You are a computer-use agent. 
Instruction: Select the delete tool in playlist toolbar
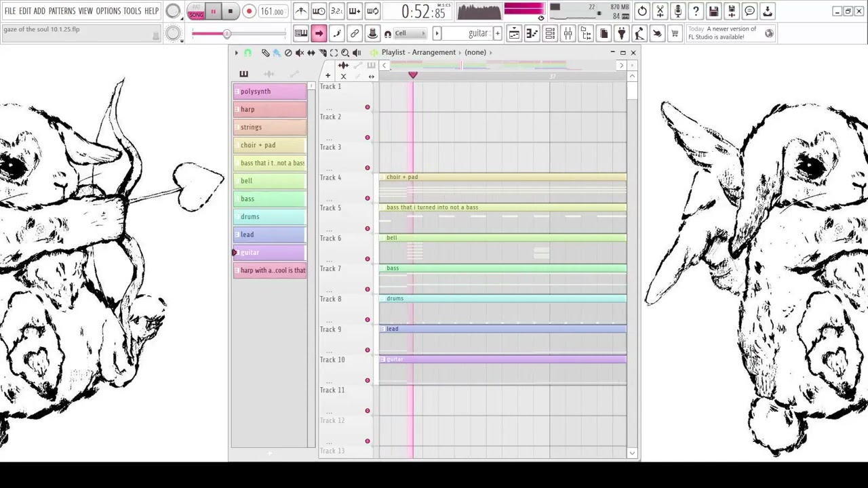(288, 52)
